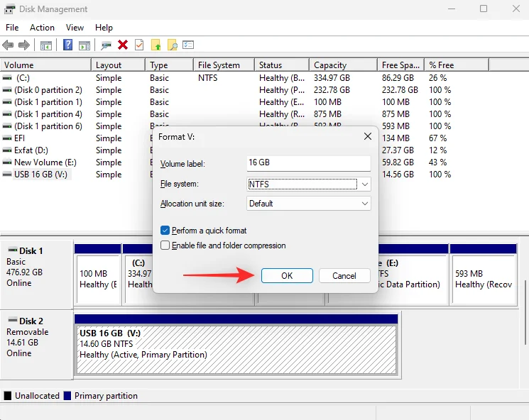Open the Help menu
This screenshot has height=420, width=529.
pos(104,28)
